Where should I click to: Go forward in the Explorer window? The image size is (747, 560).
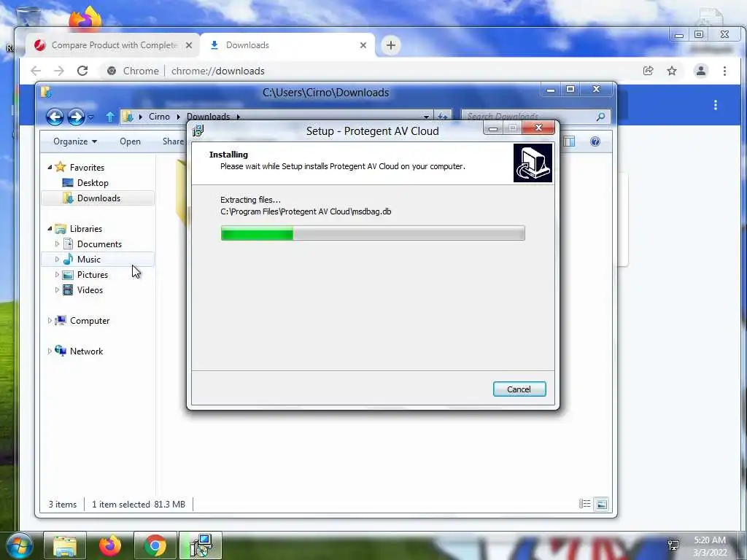76,117
